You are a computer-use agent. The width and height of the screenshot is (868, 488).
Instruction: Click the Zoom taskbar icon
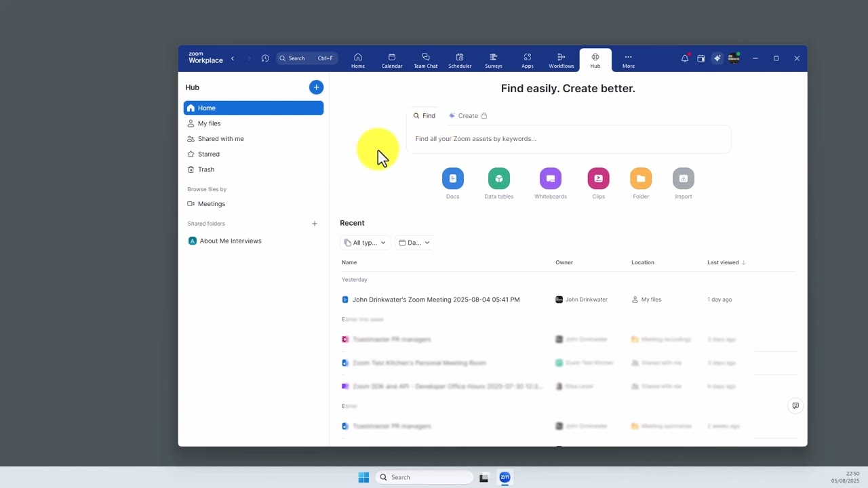click(x=505, y=477)
